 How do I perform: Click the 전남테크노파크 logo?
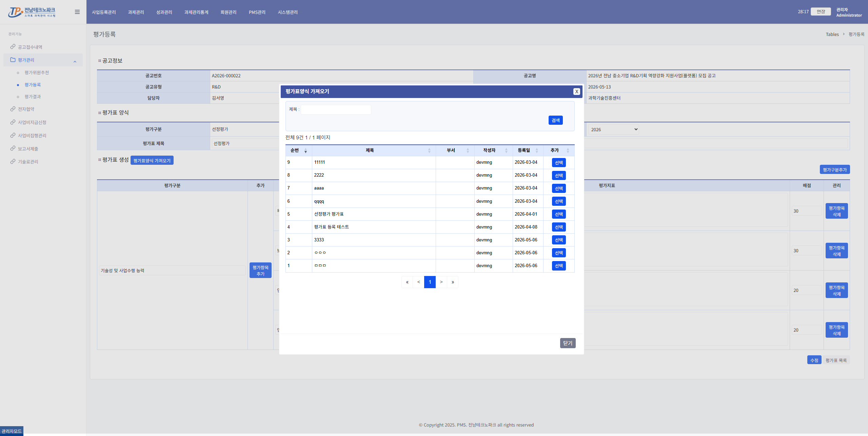point(32,12)
